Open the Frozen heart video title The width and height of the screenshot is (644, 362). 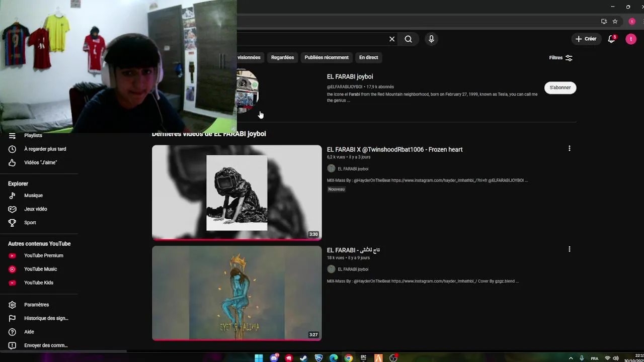pos(394,149)
